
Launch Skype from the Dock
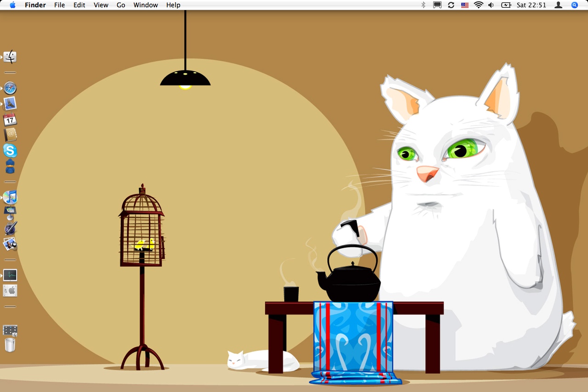(10, 151)
